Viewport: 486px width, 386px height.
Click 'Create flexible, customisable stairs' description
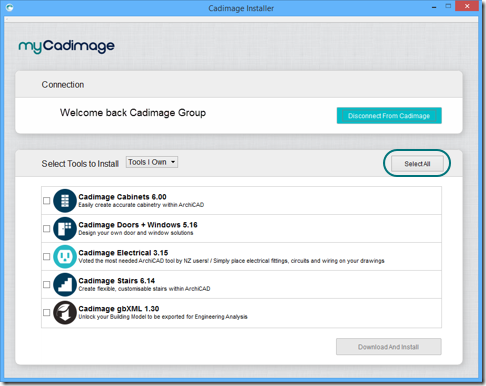pyautogui.click(x=144, y=289)
